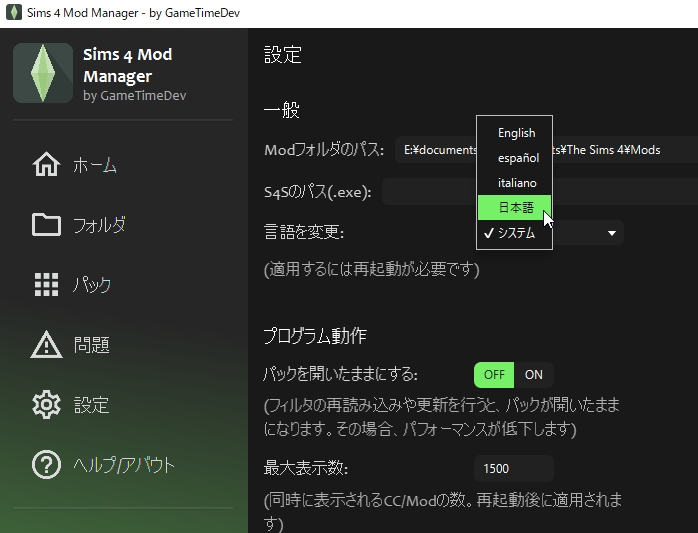Click the 一般 section heading
This screenshot has width=698, height=533.
coord(282,110)
